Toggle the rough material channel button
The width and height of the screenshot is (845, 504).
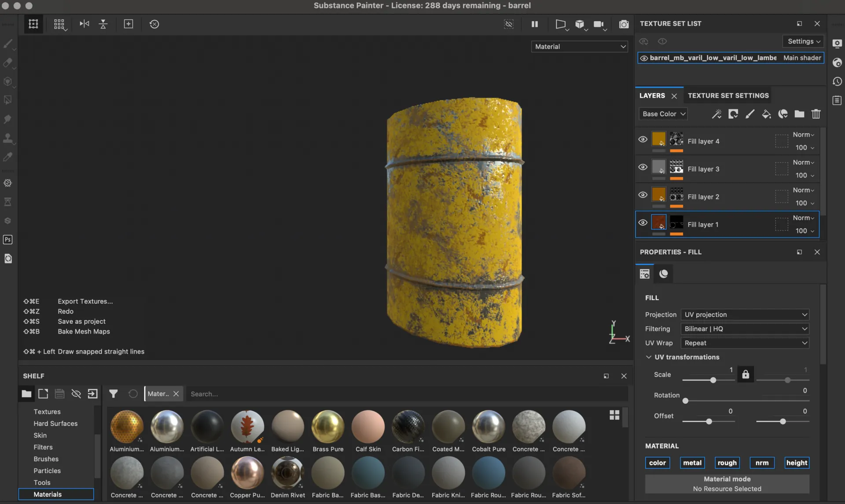pyautogui.click(x=727, y=463)
